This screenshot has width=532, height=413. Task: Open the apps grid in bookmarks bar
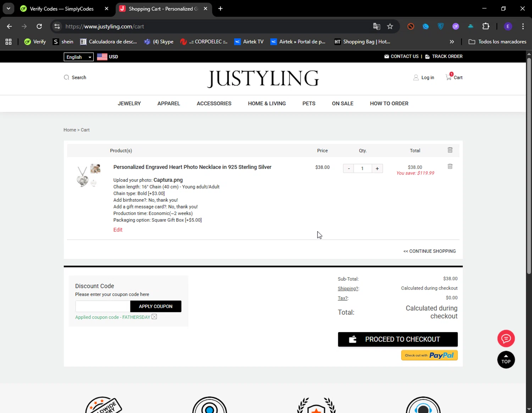pos(9,42)
